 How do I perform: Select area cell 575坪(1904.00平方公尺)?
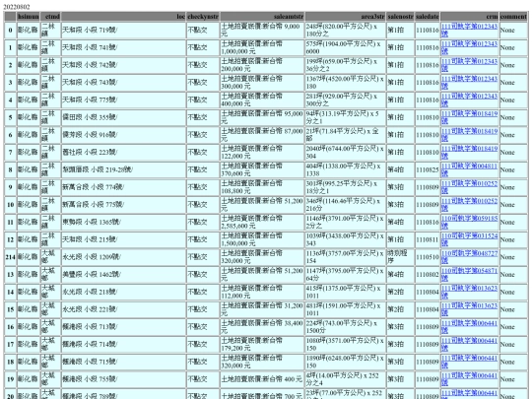(x=346, y=48)
